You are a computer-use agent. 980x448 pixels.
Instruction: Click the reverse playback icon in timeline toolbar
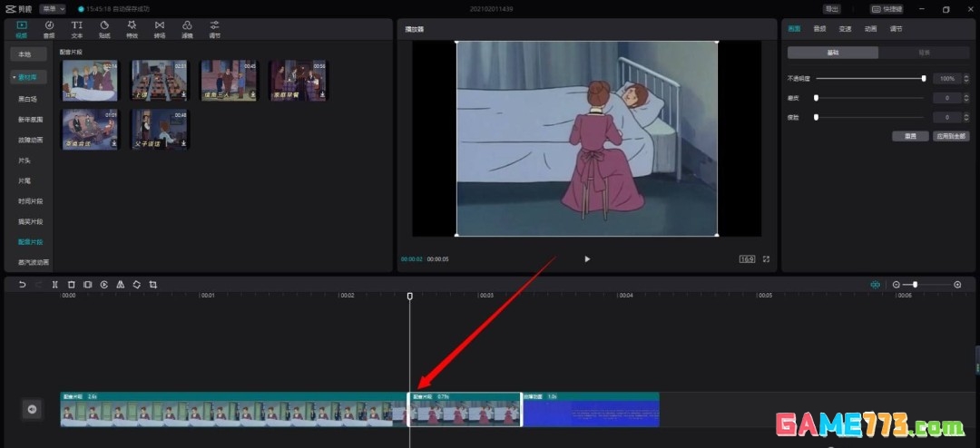[103, 284]
